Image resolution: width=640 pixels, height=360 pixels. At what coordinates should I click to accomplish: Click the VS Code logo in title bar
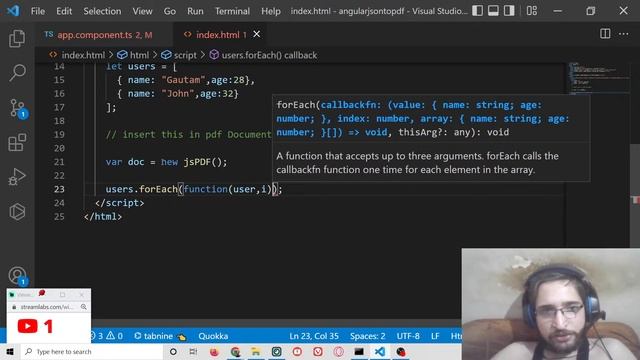(13, 11)
